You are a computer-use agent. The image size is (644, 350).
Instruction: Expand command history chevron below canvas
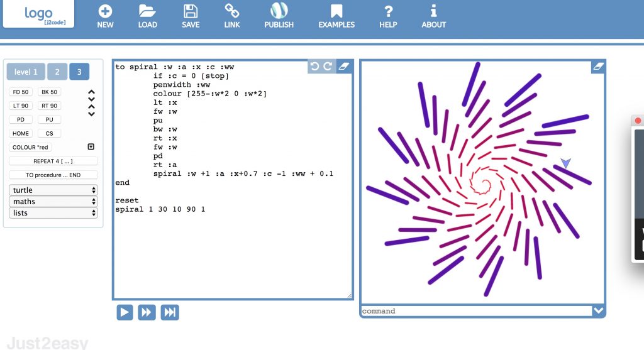click(x=599, y=310)
